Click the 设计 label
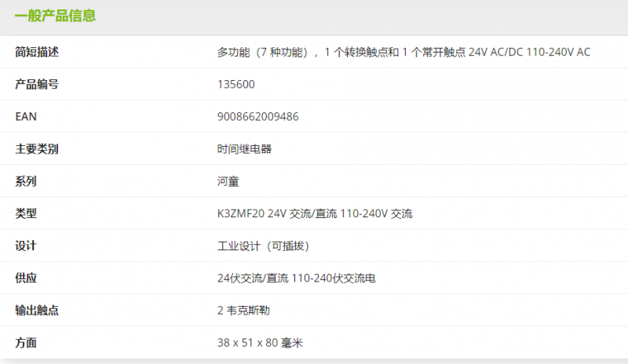This screenshot has height=364, width=628. tap(26, 246)
